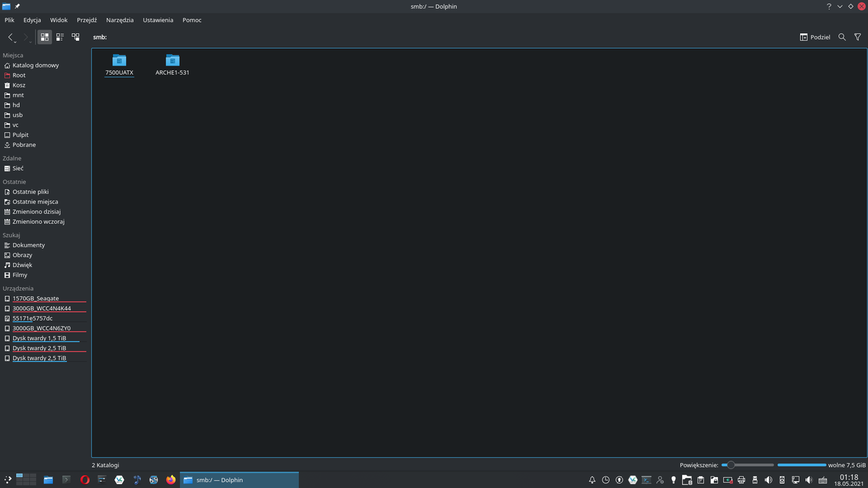Open the application launcher in taskbar
This screenshot has height=488, width=868.
(8, 480)
